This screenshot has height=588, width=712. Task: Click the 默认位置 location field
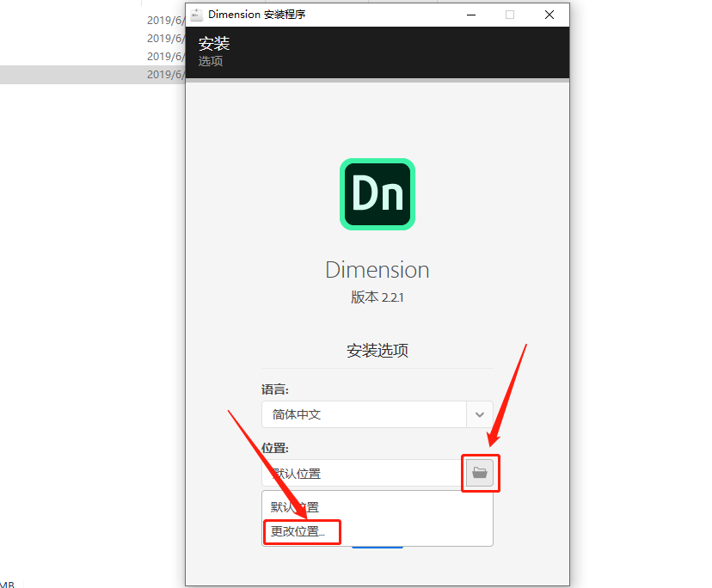[x=362, y=473]
